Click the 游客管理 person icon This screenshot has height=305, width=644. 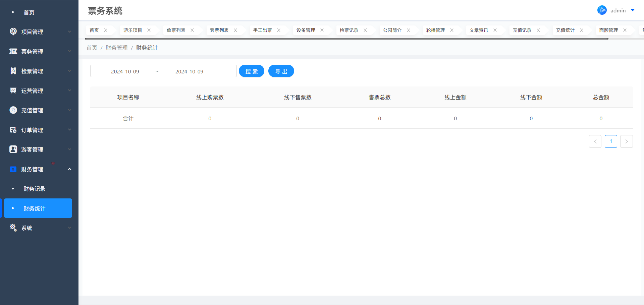13,149
